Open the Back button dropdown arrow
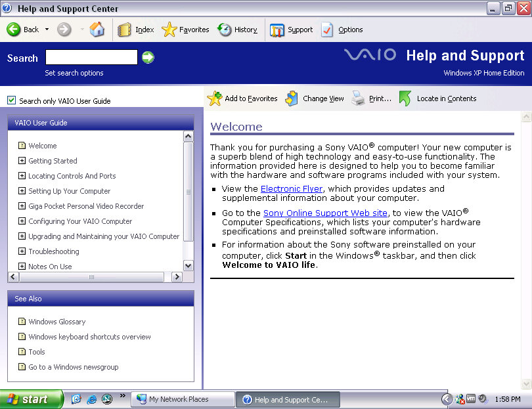This screenshot has width=532, height=409. point(47,30)
